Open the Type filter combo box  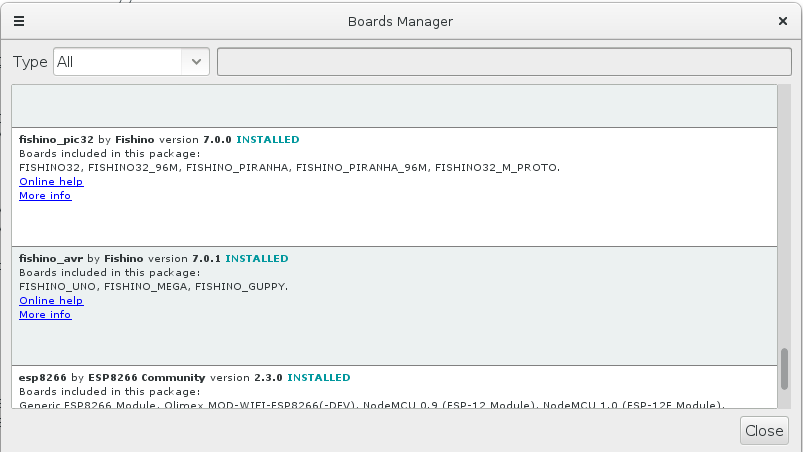pos(118,61)
